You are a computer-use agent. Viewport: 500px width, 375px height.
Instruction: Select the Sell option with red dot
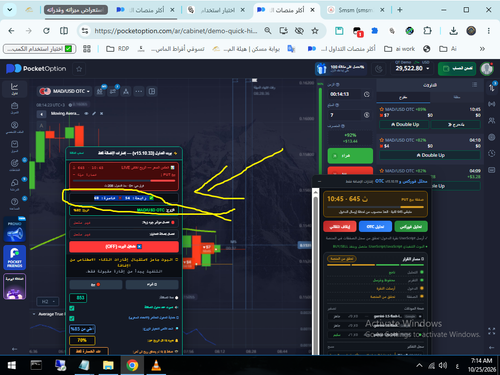(x=96, y=285)
